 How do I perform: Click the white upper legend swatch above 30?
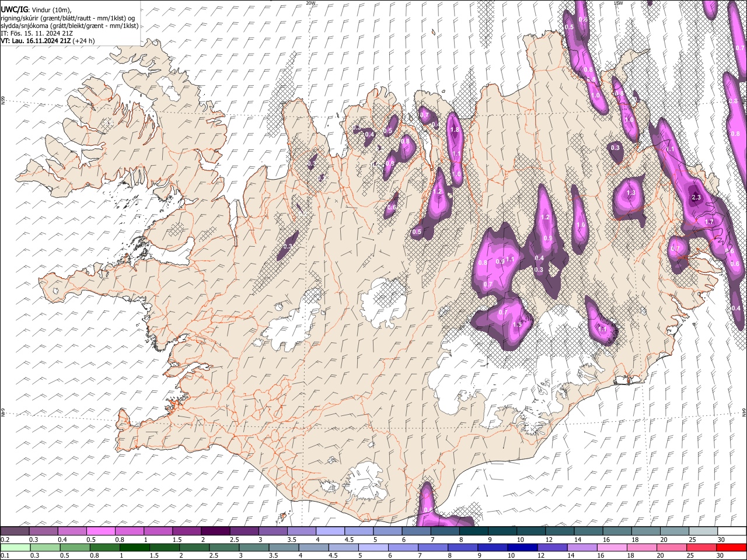(x=731, y=531)
